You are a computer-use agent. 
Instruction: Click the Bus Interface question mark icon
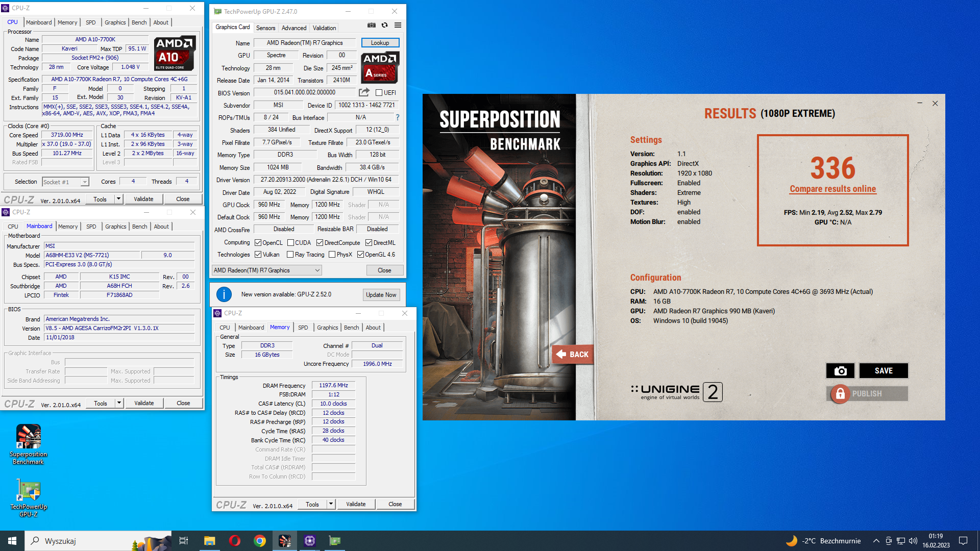point(398,117)
